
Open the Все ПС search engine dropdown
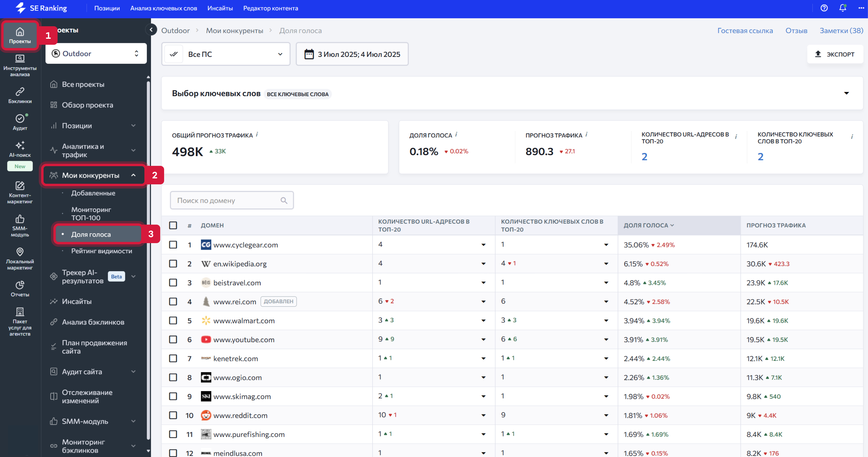(226, 54)
